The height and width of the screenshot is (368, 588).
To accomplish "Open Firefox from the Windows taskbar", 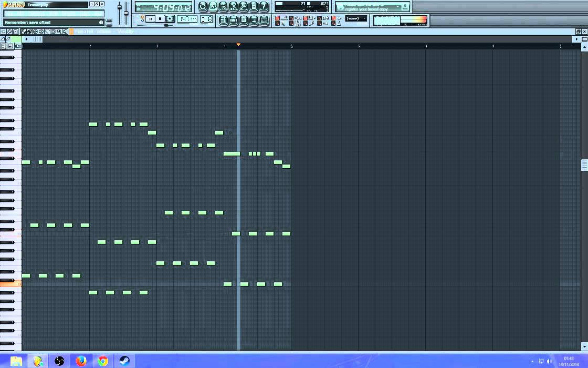I will [x=81, y=361].
